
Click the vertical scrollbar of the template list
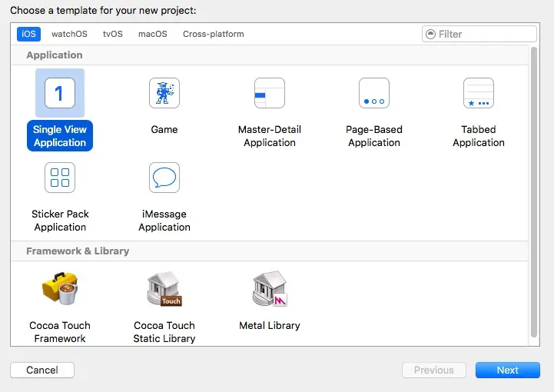pos(534,192)
